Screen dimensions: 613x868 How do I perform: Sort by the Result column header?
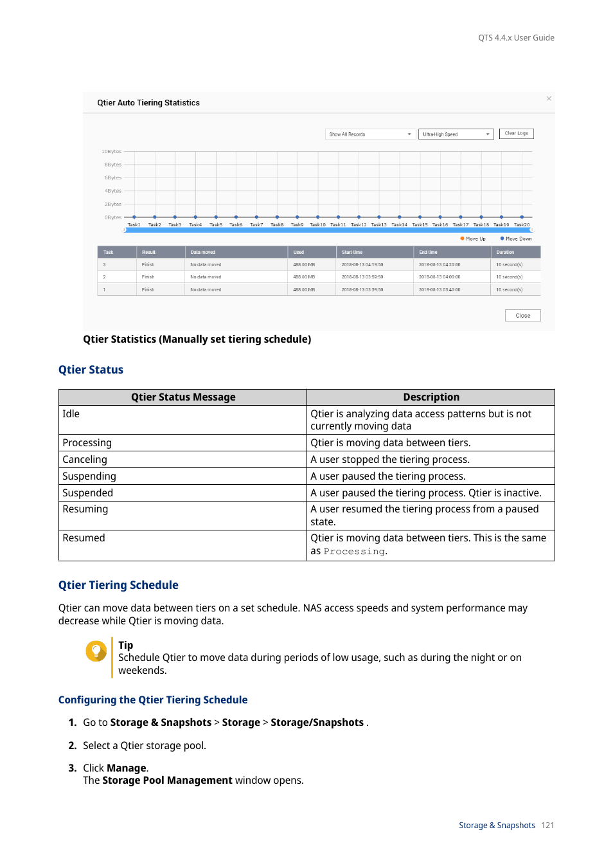click(x=161, y=253)
